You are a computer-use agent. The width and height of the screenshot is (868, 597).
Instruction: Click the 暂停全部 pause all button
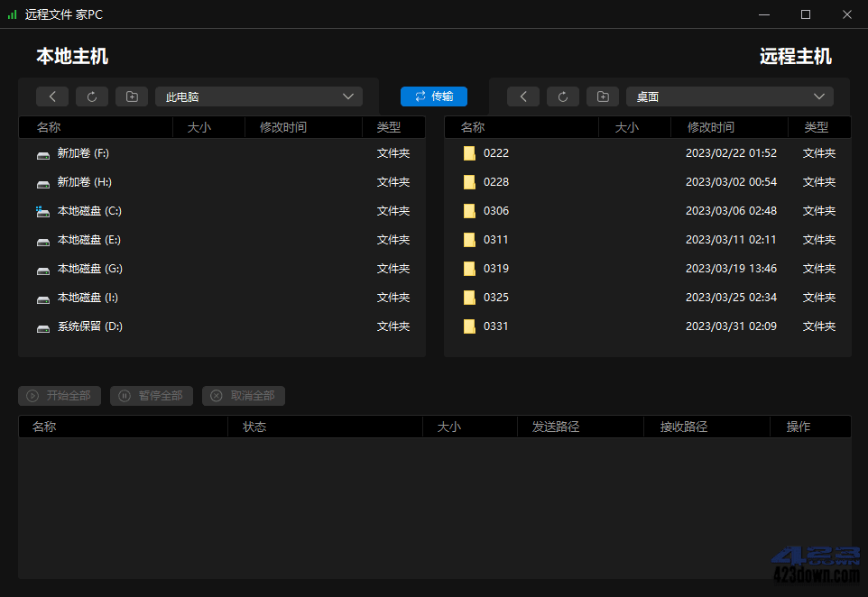pyautogui.click(x=152, y=396)
